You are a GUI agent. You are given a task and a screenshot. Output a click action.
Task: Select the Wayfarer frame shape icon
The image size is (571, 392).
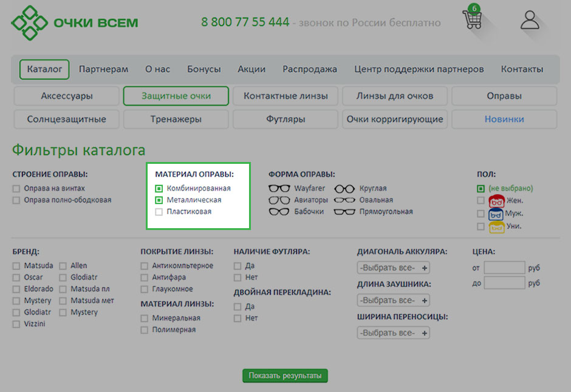pos(279,189)
